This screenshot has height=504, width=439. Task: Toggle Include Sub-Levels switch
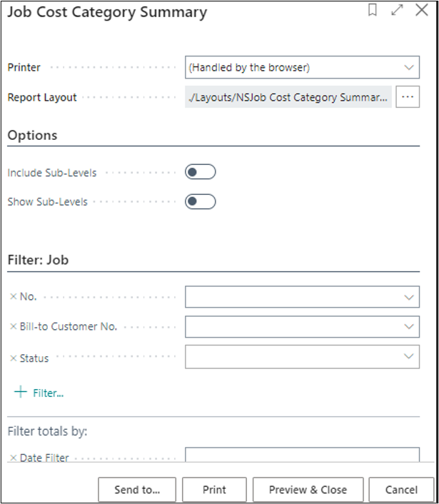pos(200,172)
